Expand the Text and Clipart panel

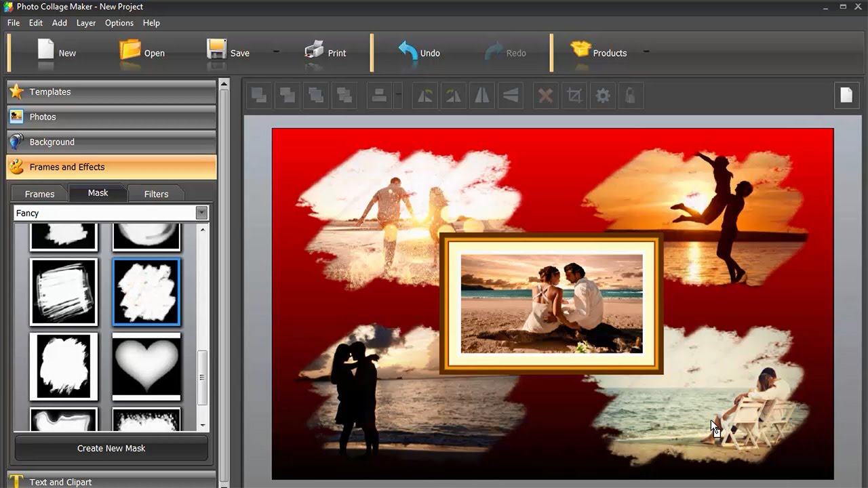tap(60, 482)
